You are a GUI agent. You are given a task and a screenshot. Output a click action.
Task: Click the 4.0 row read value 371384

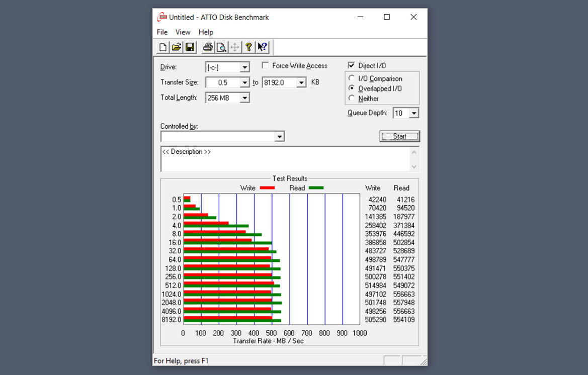click(404, 226)
